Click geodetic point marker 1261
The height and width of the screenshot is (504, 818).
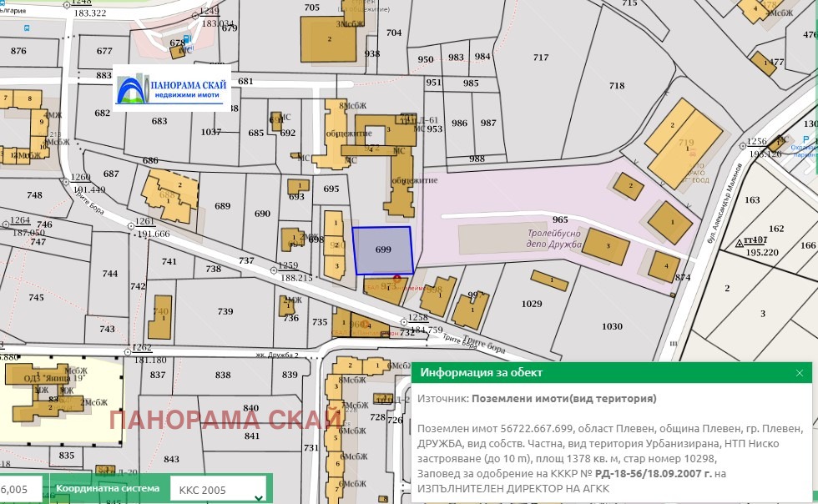(x=131, y=226)
